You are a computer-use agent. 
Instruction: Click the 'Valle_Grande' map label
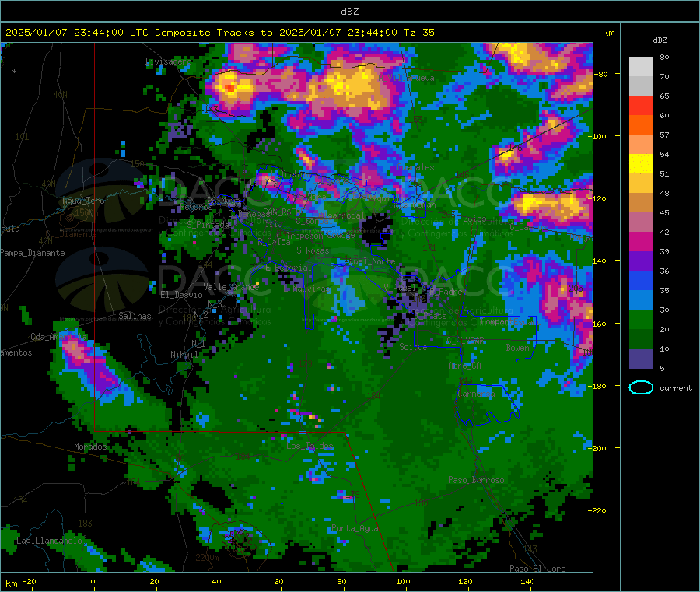tap(231, 286)
